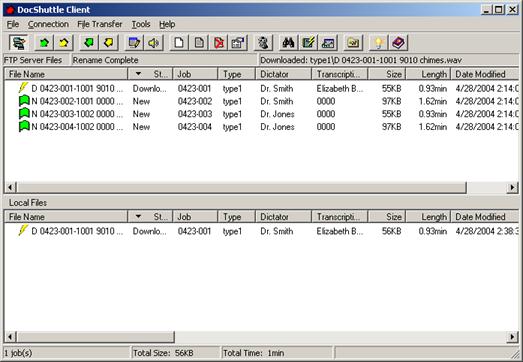Viewport: 523px width, 362px height.
Task: Open the File Transfer menu
Action: tap(100, 24)
